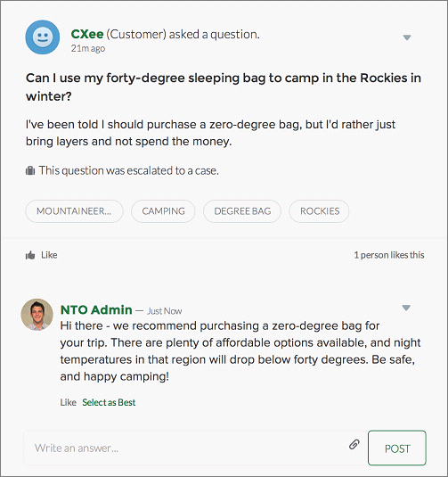Select the CAMPING topic tag

tap(163, 211)
